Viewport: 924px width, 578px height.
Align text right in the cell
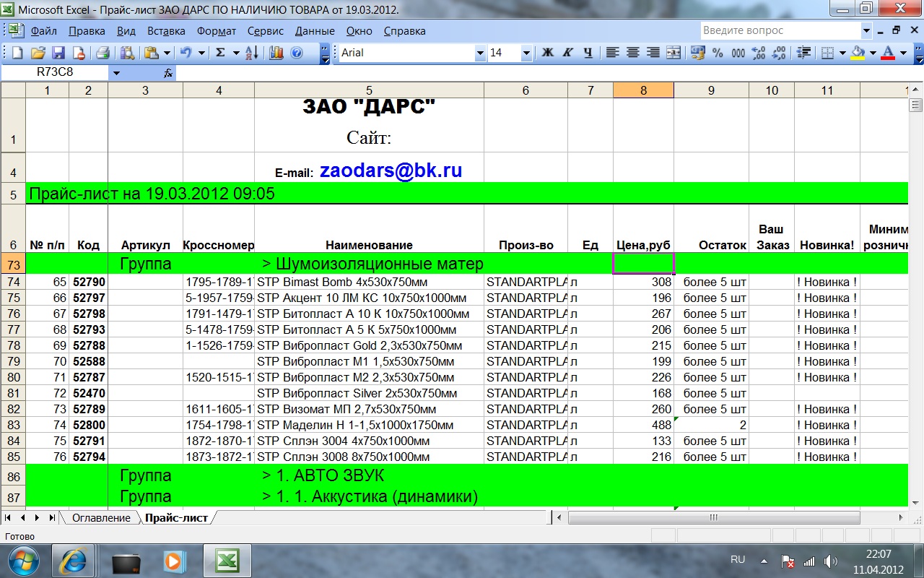click(x=653, y=53)
